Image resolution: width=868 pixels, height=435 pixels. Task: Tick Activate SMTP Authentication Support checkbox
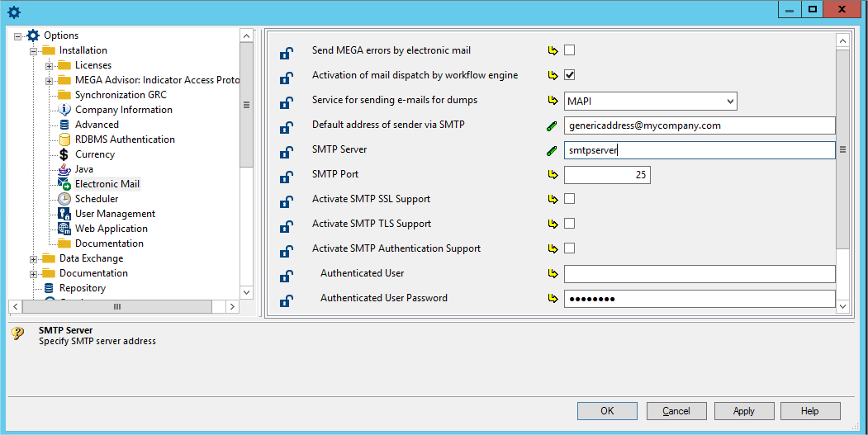click(570, 248)
